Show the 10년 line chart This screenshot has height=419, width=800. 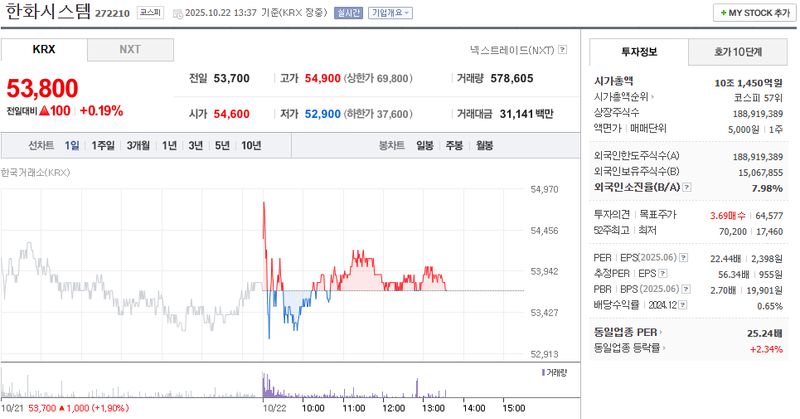point(251,145)
